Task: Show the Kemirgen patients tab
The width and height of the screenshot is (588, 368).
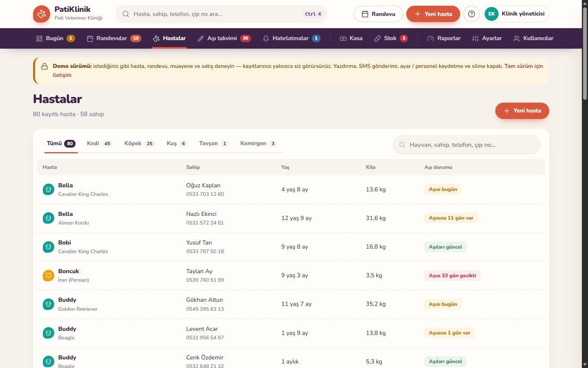Action: (x=258, y=144)
